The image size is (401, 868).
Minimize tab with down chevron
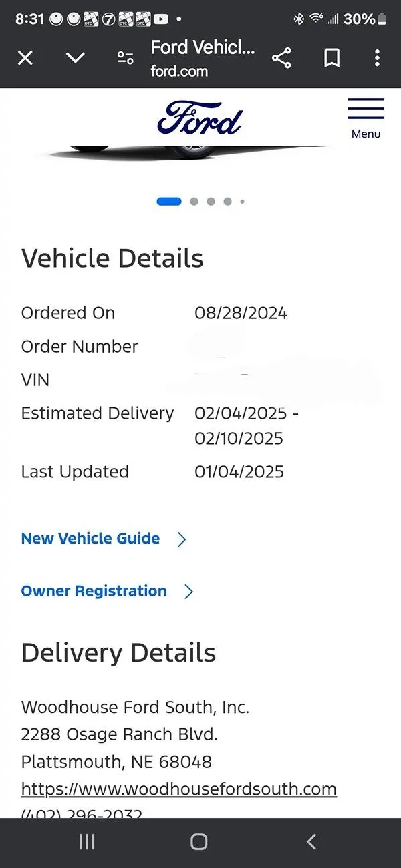click(x=76, y=58)
